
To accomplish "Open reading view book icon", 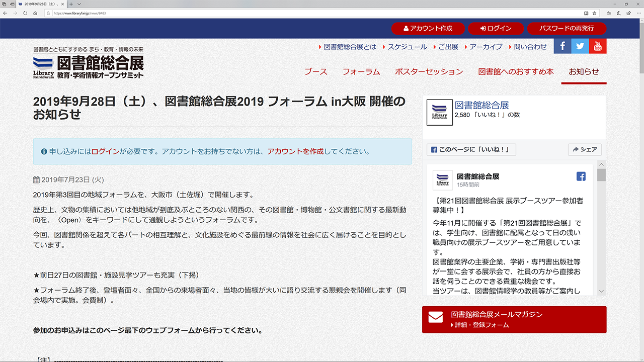I will tap(586, 13).
